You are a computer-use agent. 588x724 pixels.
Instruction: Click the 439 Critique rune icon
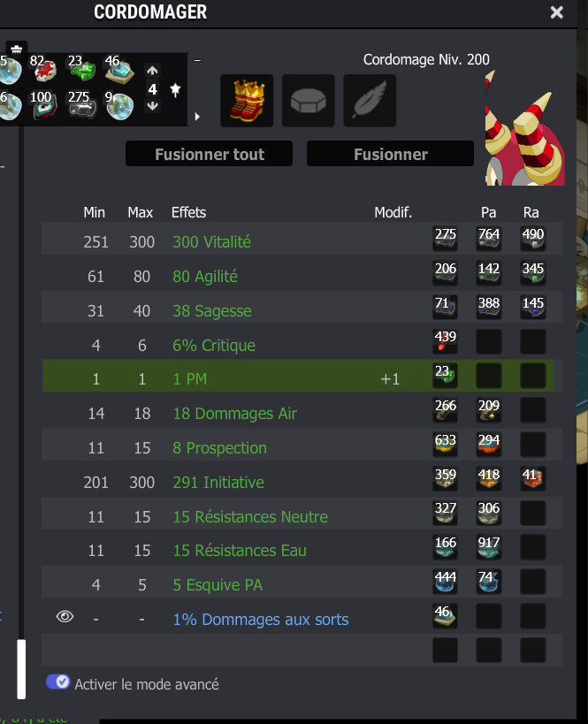click(x=446, y=342)
